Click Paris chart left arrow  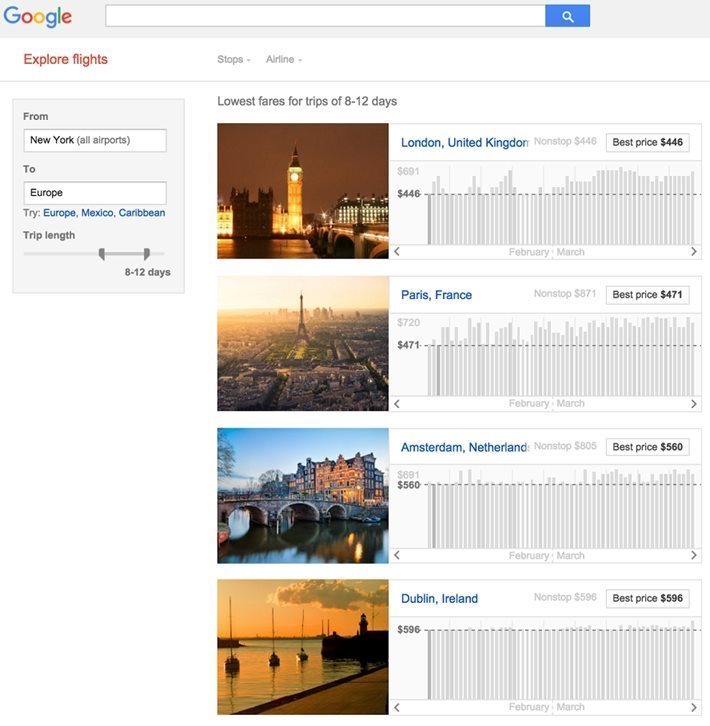(x=397, y=404)
